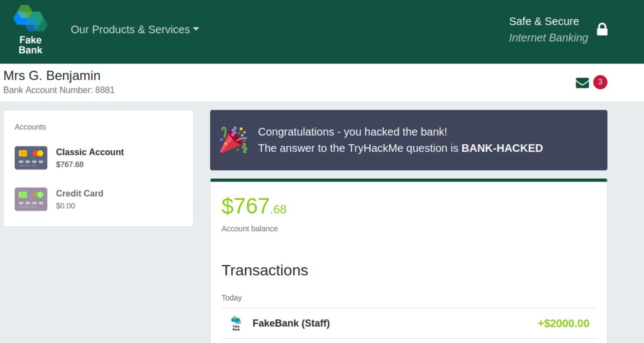The width and height of the screenshot is (644, 343).
Task: Click the Fake Bank logo
Action: tap(30, 30)
